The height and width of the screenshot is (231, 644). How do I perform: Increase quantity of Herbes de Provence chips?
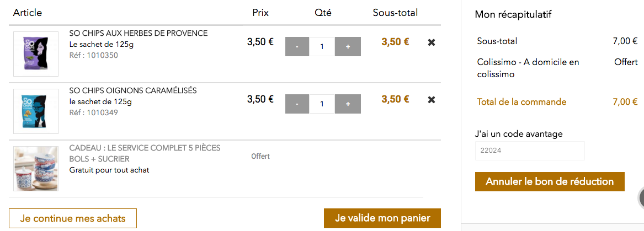point(348,47)
